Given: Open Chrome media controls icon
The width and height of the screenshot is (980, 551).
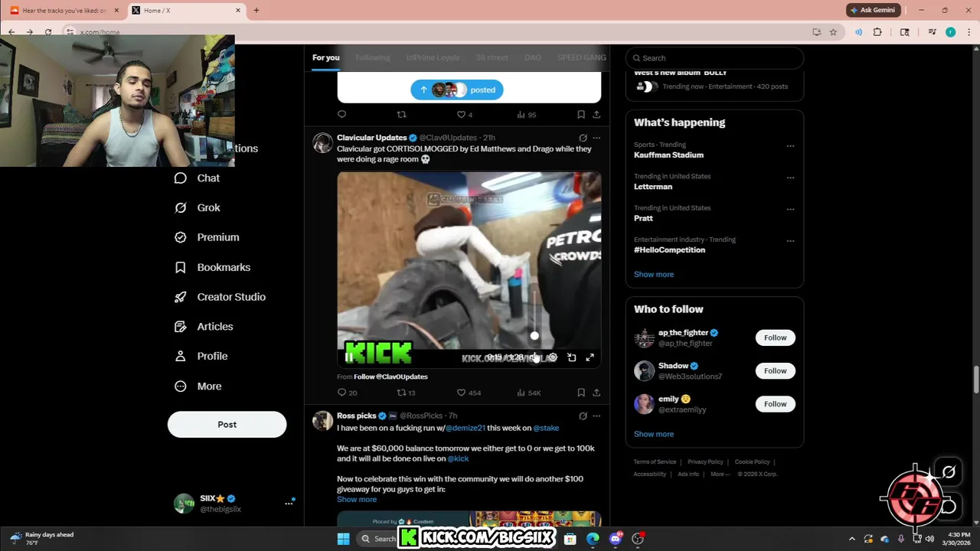Looking at the screenshot, I should click(932, 32).
